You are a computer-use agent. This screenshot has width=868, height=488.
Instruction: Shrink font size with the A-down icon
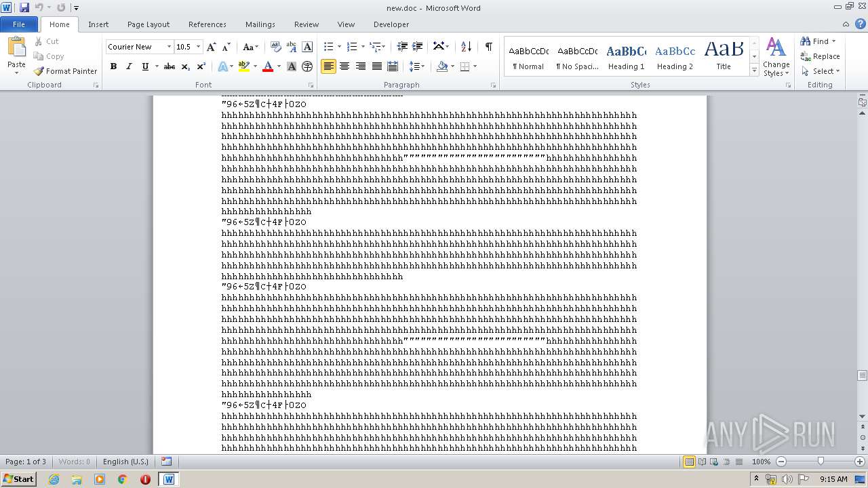[x=226, y=47]
